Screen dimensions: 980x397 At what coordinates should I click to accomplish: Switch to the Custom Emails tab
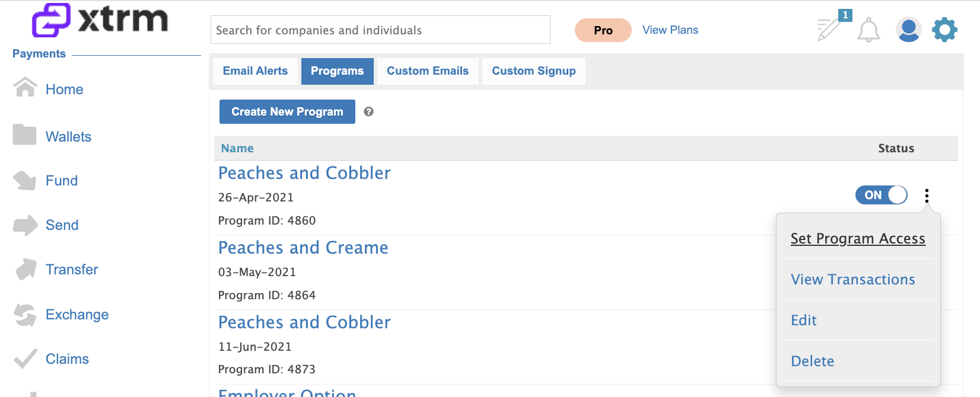(428, 71)
